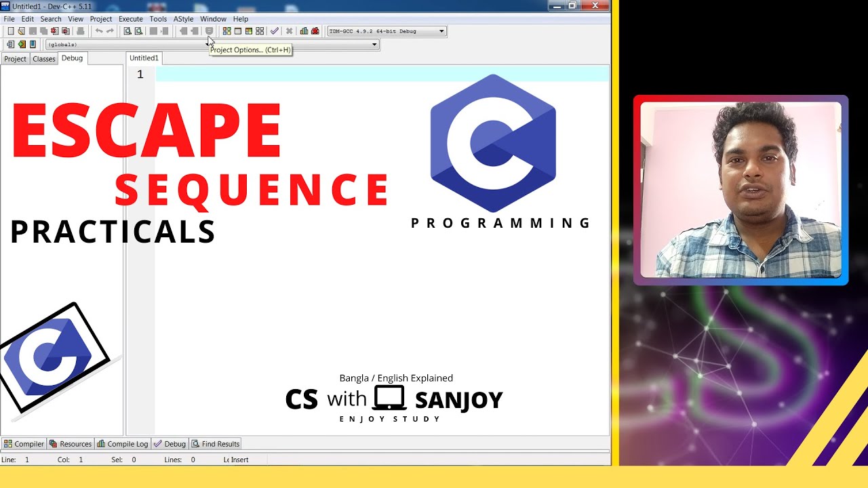Viewport: 868px width, 488px height.
Task: Open the Execute menu
Action: tap(131, 19)
